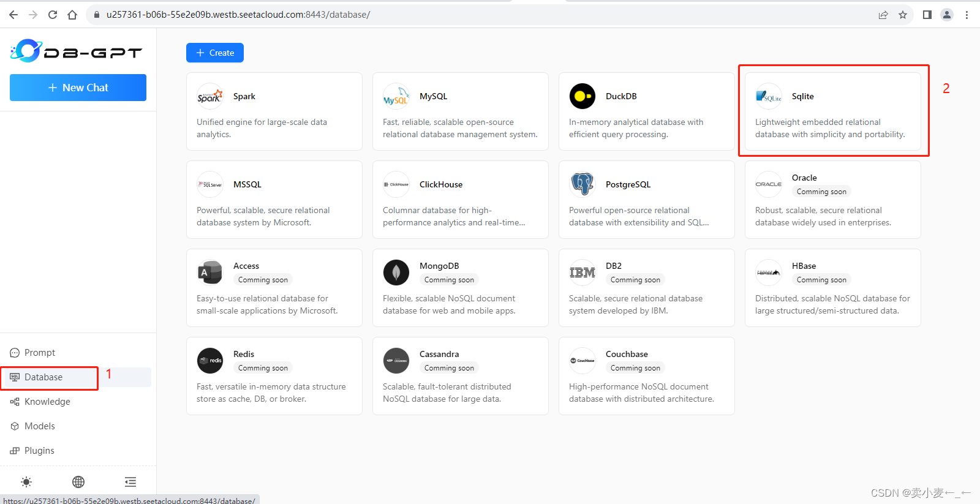Click the MySQL description text

(460, 129)
